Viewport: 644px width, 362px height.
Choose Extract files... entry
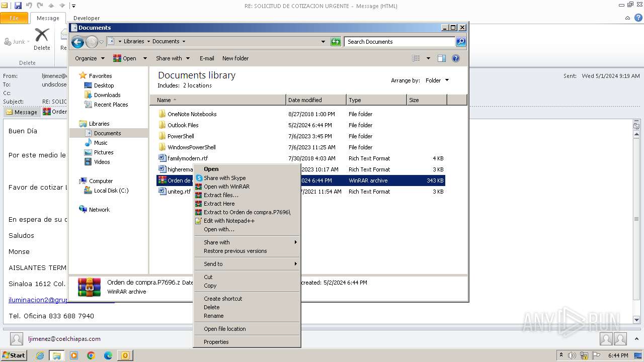[x=247, y=195]
